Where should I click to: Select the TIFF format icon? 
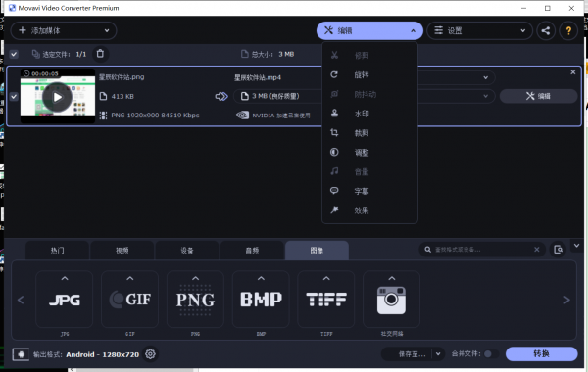(x=326, y=300)
